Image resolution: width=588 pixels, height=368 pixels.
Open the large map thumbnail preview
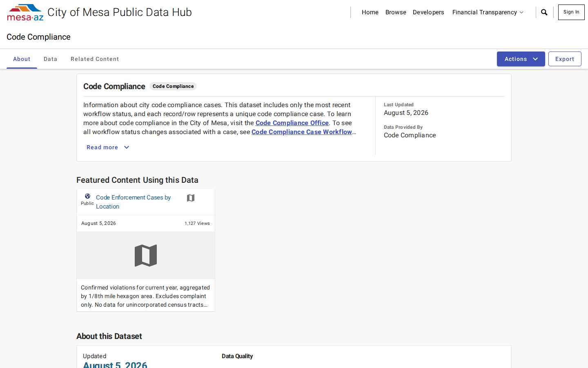[x=146, y=256]
